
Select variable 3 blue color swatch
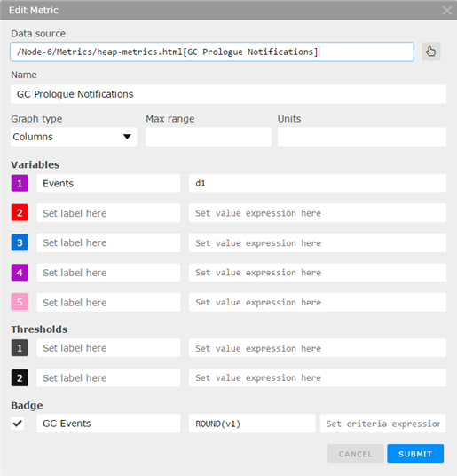point(20,242)
